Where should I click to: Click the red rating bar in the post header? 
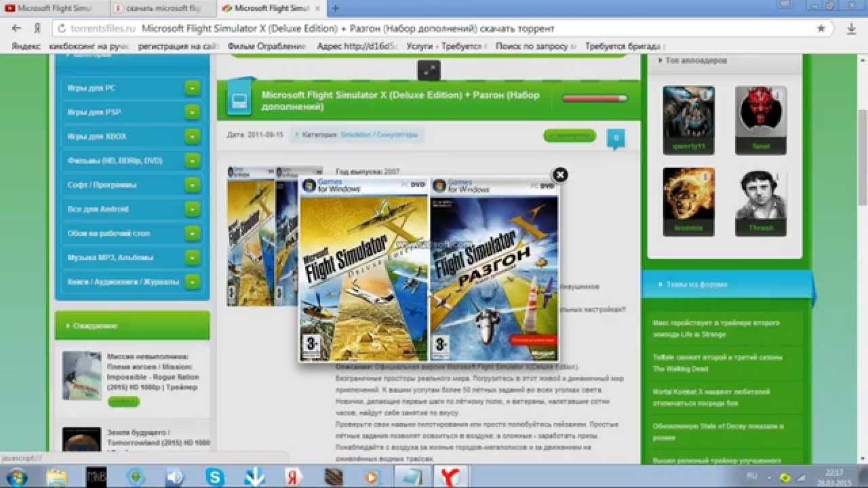(x=595, y=98)
